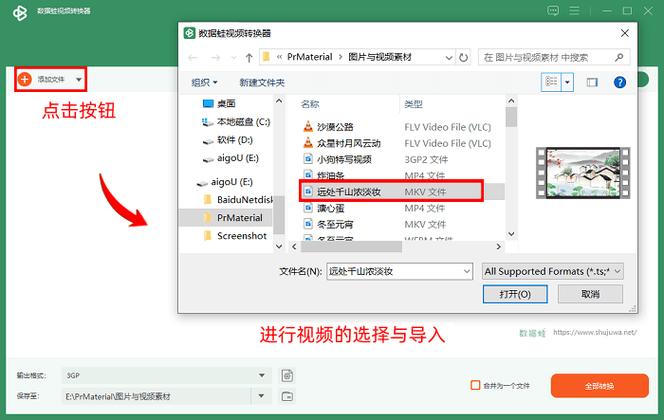664x420 pixels.
Task: Expand the view options dropdown arrow
Action: 567,82
